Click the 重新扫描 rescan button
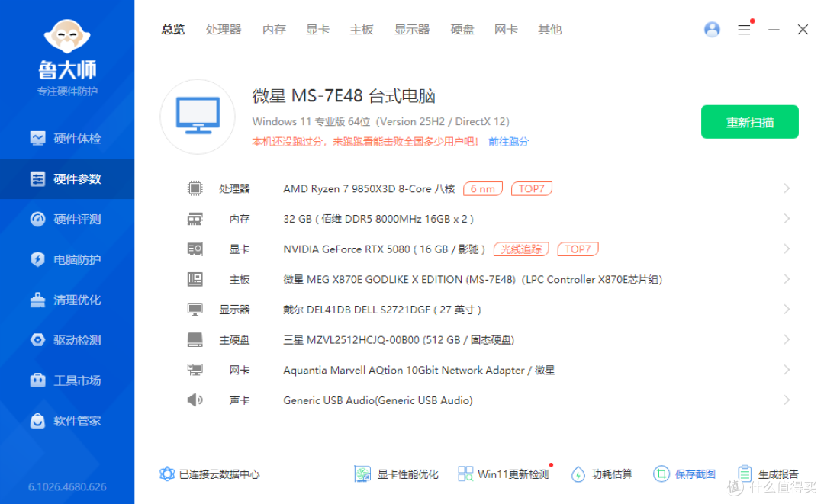Viewport: 824px width, 504px height. coord(750,122)
